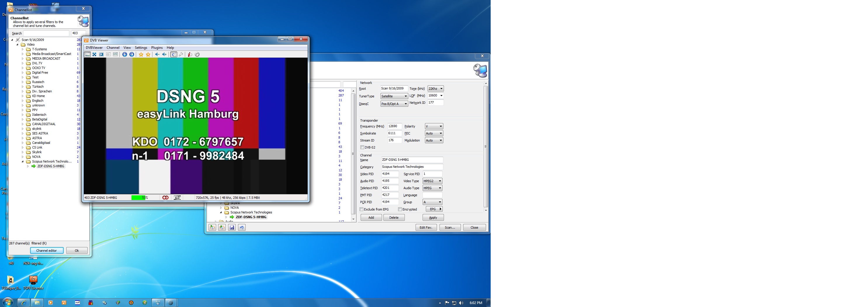
Task: Undo changes with blue arrow icon in Channel editor
Action: tap(242, 227)
